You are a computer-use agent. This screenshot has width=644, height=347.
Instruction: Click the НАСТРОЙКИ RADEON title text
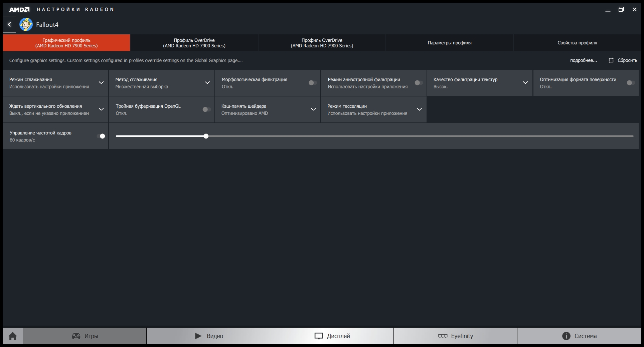pos(75,9)
